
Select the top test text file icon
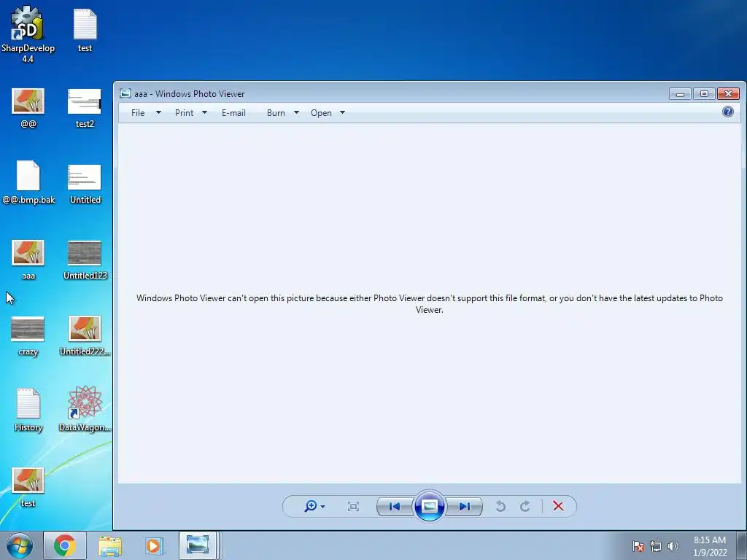click(x=85, y=29)
